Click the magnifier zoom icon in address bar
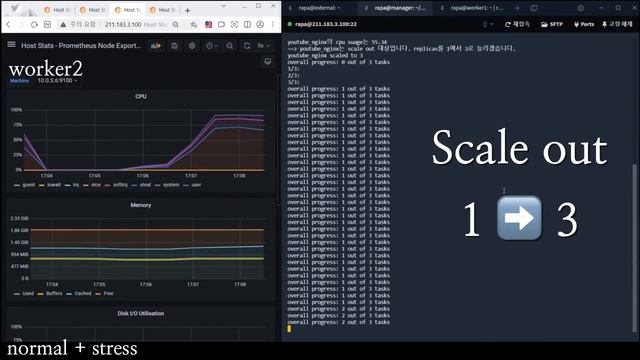640x360 pixels. tap(176, 24)
